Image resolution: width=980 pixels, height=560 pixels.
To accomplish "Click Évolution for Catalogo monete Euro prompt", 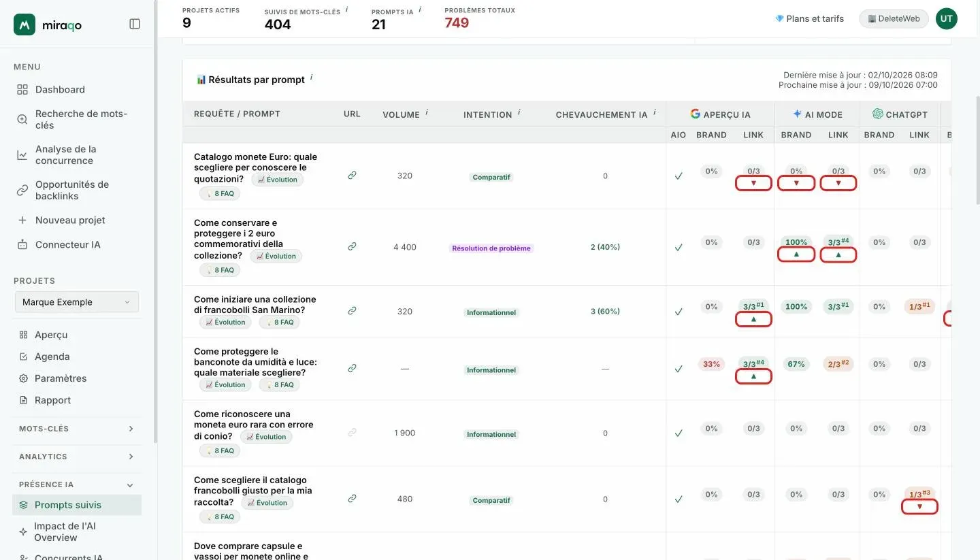I will pyautogui.click(x=278, y=180).
